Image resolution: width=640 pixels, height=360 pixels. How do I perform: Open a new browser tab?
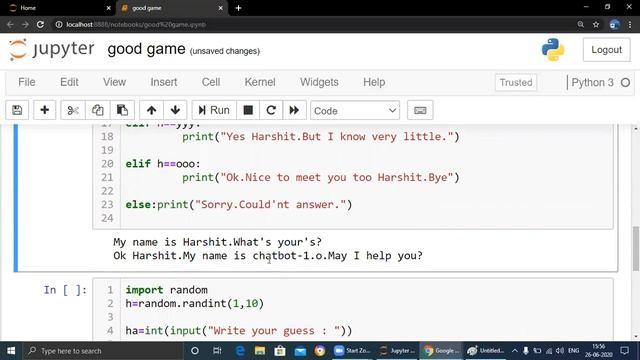(x=238, y=8)
